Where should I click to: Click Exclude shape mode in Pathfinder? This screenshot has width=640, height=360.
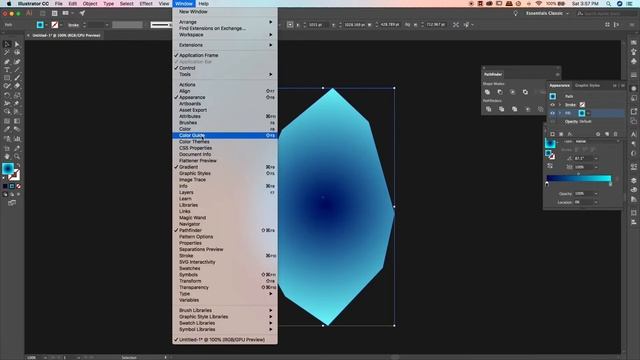point(525,92)
